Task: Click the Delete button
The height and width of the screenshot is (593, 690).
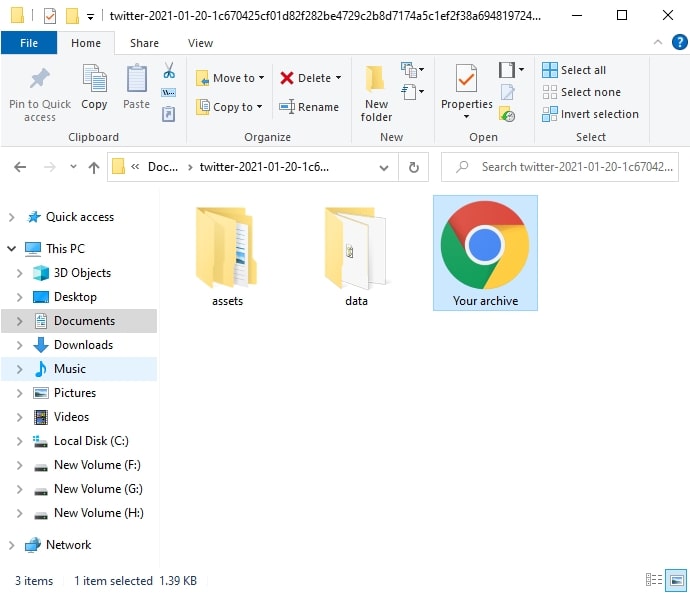Action: pyautogui.click(x=310, y=78)
